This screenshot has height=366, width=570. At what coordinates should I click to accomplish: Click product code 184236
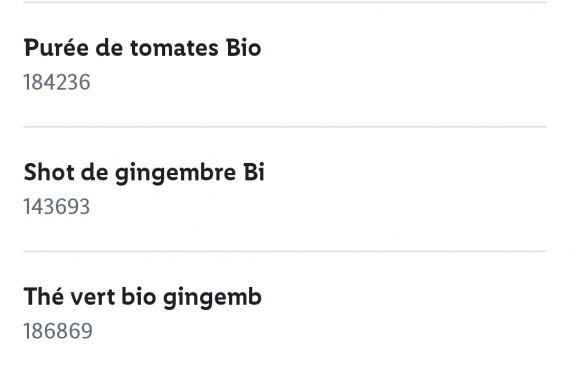[57, 82]
